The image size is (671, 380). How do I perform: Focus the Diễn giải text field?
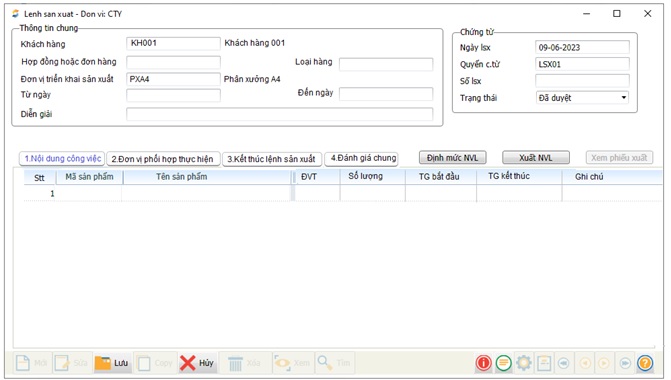tap(279, 114)
